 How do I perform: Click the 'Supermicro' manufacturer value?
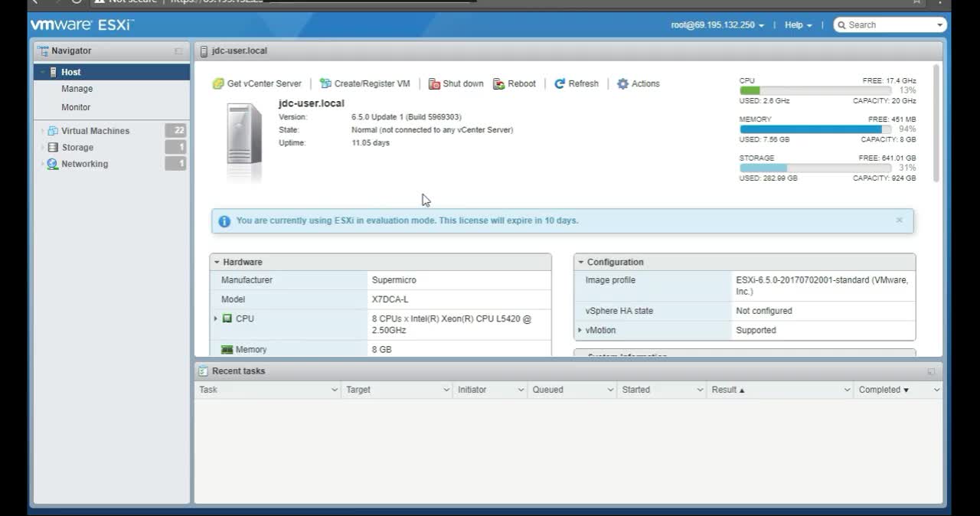pyautogui.click(x=394, y=280)
